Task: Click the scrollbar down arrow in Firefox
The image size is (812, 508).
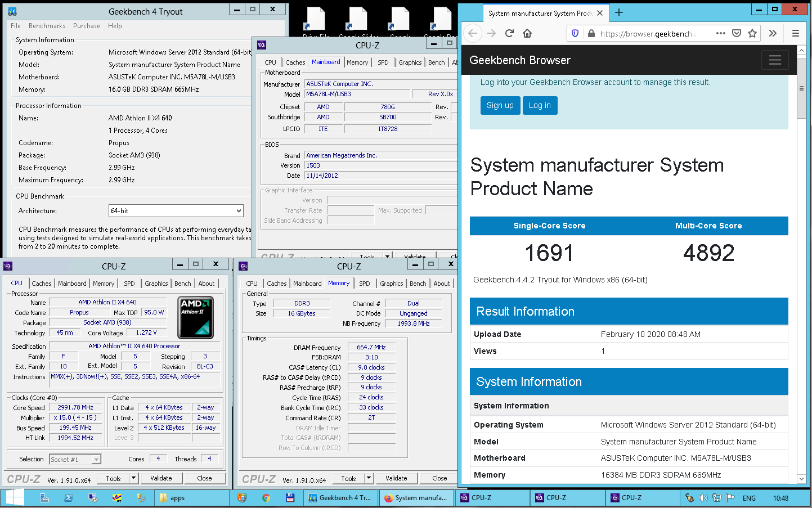Action: 802,479
